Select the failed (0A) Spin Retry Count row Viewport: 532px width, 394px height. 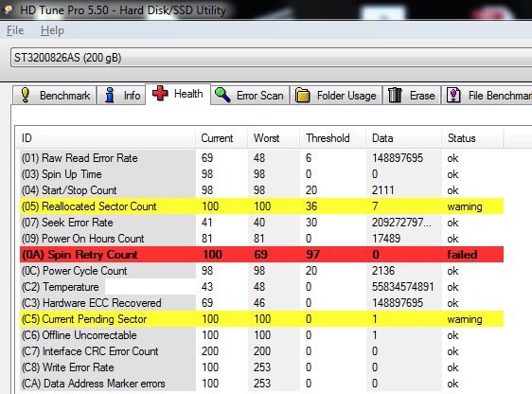click(261, 255)
